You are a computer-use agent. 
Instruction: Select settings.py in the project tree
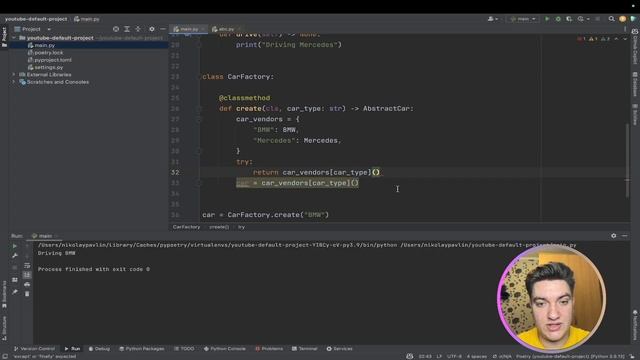coord(48,67)
